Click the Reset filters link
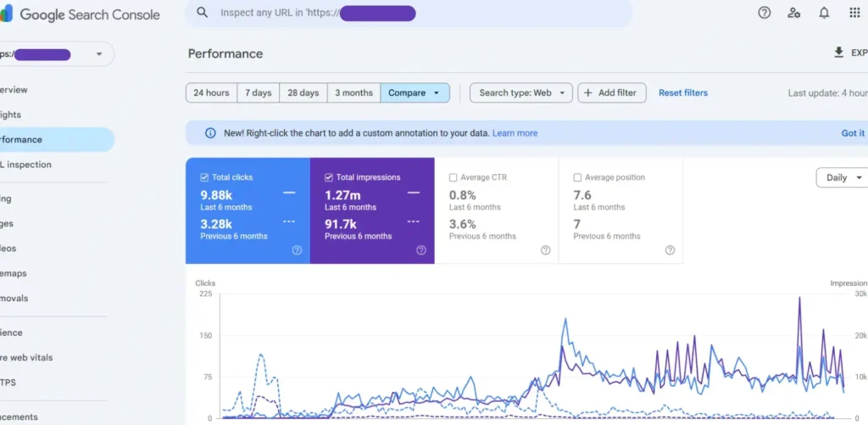 (683, 92)
